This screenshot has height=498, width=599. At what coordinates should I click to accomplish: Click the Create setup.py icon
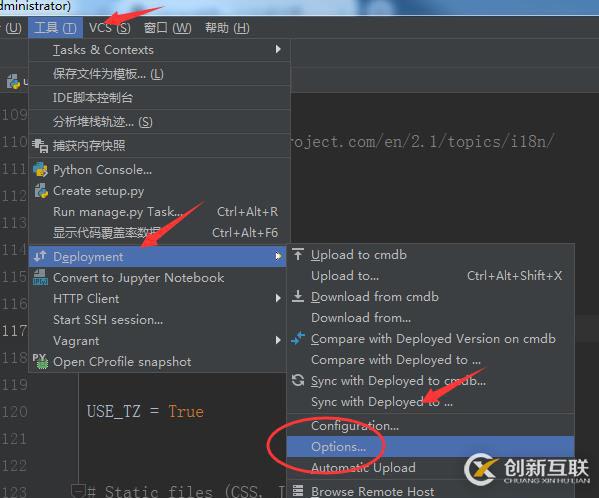click(x=41, y=191)
